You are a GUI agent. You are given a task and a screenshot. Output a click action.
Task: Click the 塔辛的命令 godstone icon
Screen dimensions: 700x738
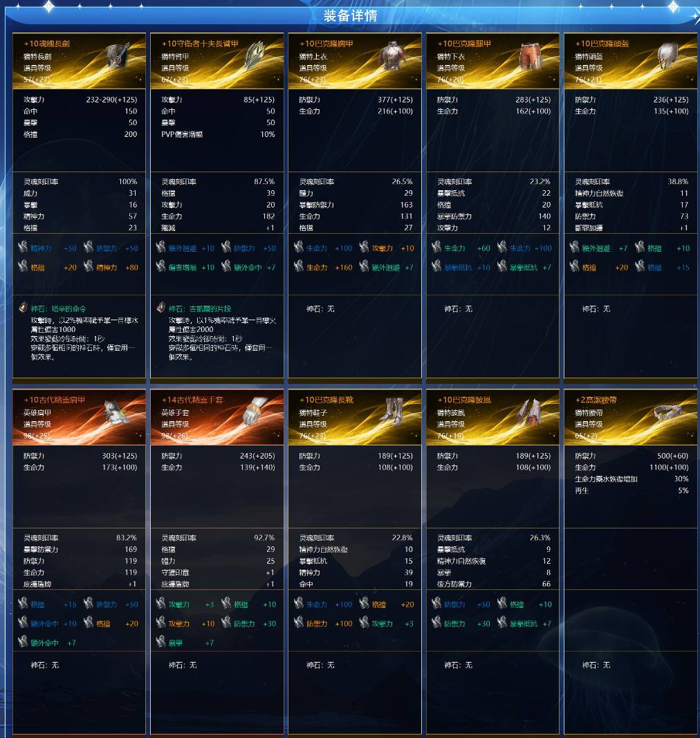[x=23, y=308]
